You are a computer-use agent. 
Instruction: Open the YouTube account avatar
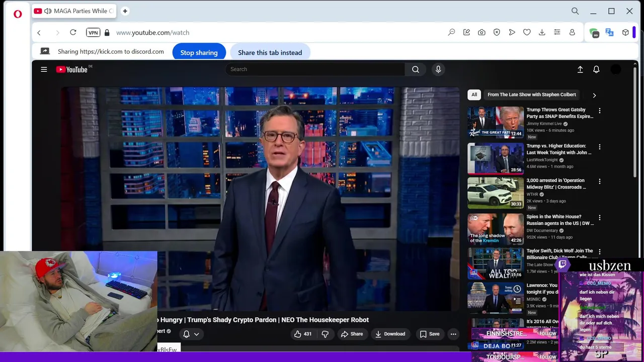pos(616,69)
